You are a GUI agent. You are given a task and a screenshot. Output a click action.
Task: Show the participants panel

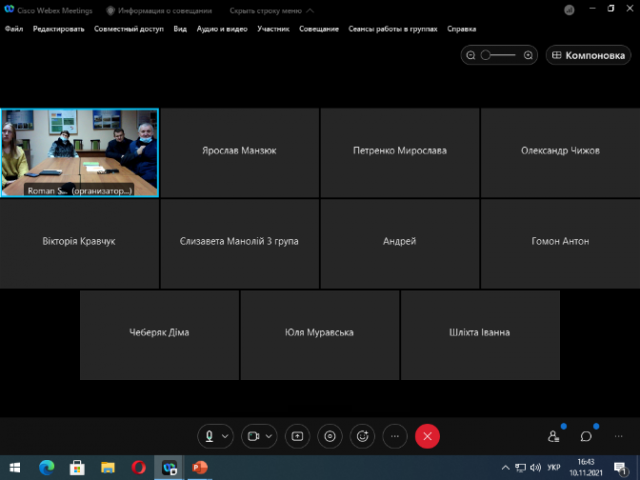click(x=554, y=436)
